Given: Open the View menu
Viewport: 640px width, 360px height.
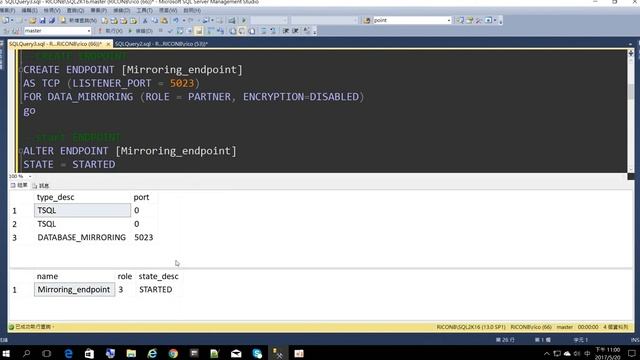Looking at the screenshot, I should [x=52, y=10].
